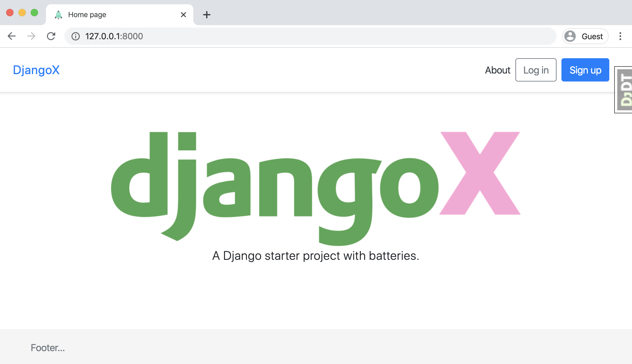Select the Guest profile toggle area

(x=584, y=36)
